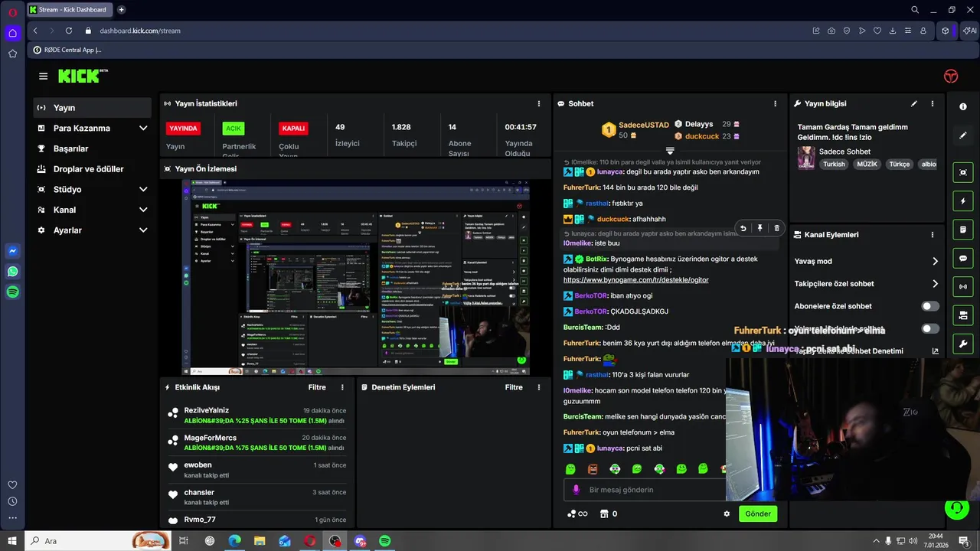The image size is (980, 551).
Task: Open Yayın İstatistikleri panel options menu
Action: [x=539, y=103]
